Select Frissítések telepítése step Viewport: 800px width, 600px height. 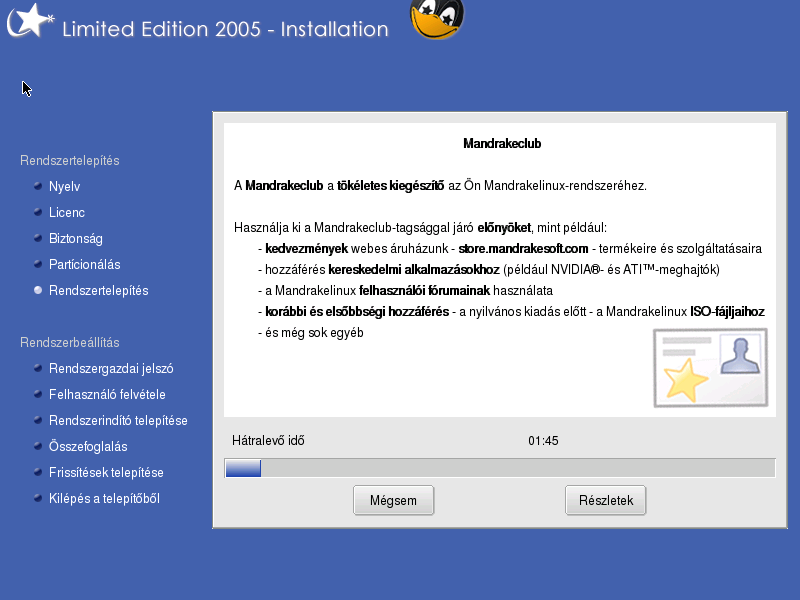click(106, 472)
